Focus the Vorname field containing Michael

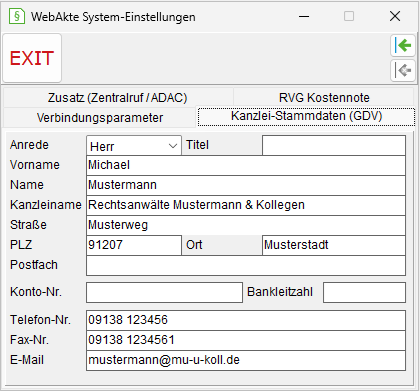(x=246, y=165)
